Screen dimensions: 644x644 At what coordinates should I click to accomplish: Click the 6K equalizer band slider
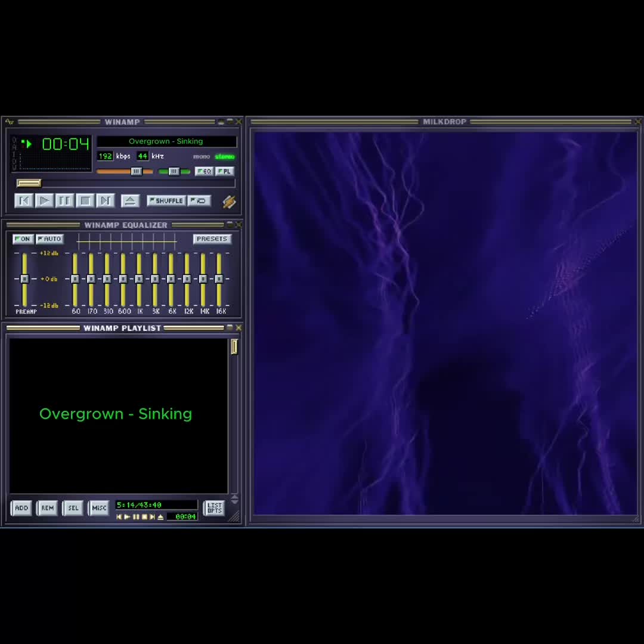[x=171, y=279]
